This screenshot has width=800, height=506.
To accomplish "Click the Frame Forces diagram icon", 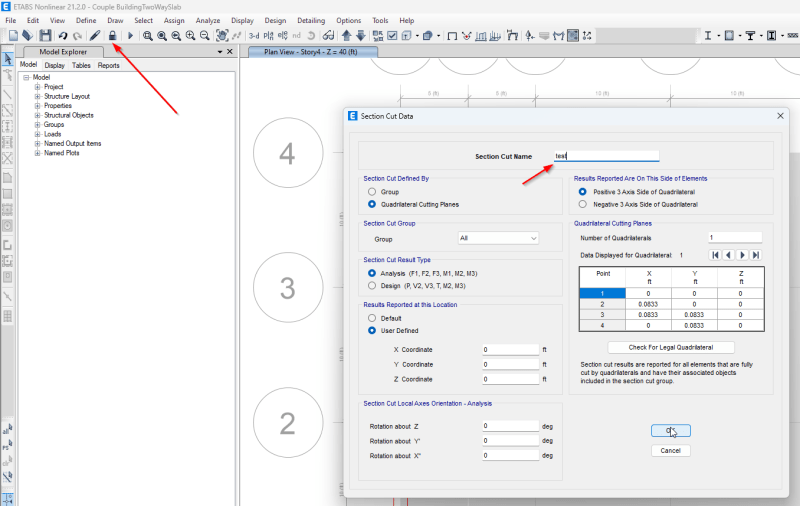I will tap(481, 36).
